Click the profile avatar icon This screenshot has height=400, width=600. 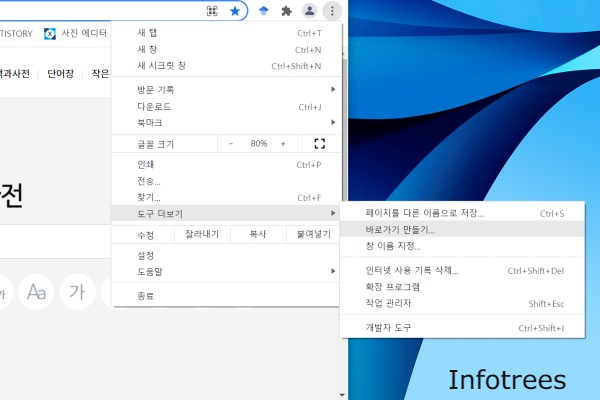[x=309, y=11]
